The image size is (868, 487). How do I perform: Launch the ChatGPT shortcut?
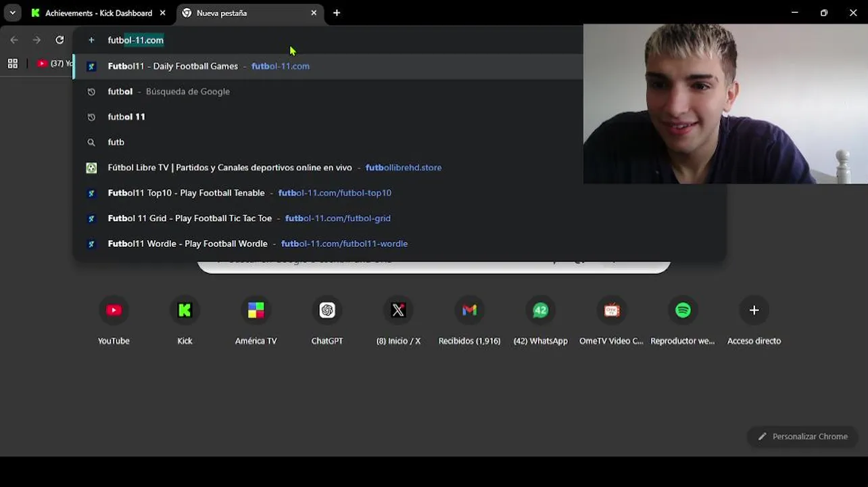tap(327, 322)
